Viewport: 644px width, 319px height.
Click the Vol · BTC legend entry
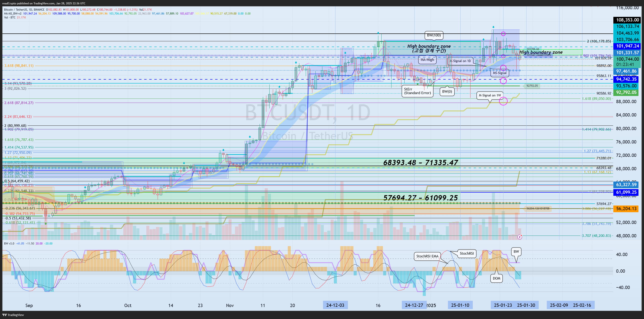click(x=10, y=18)
